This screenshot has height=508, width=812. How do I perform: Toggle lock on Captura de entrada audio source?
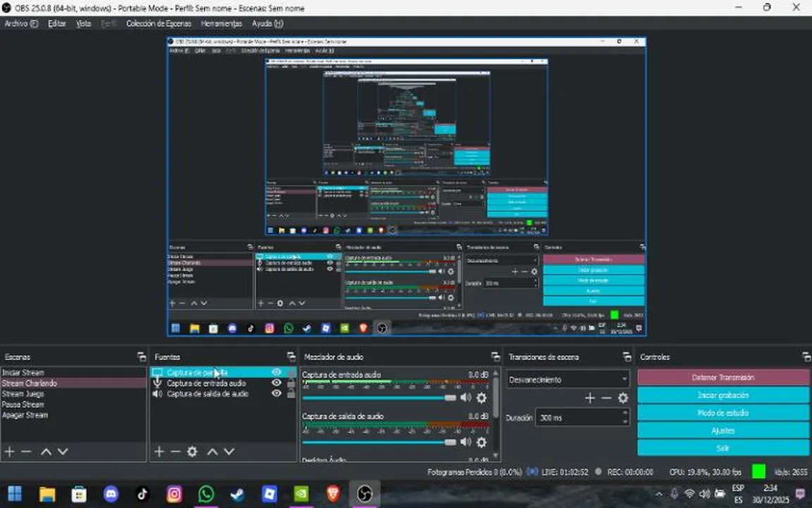[x=291, y=382]
